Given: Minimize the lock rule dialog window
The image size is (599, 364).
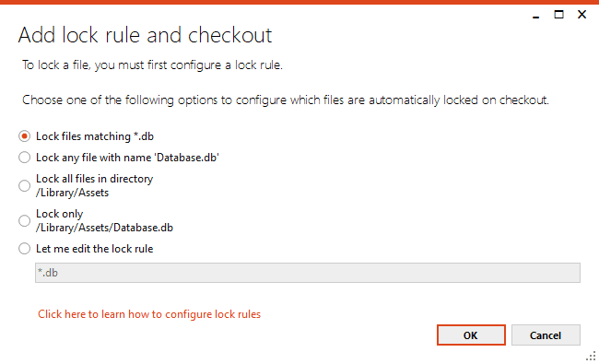Looking at the screenshot, I should (536, 15).
